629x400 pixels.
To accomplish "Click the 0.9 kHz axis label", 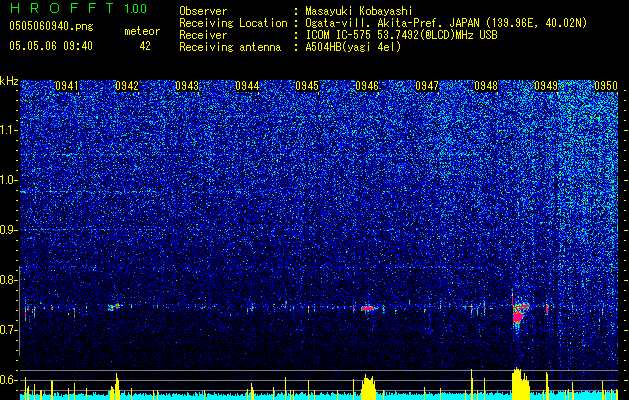I will coord(9,230).
